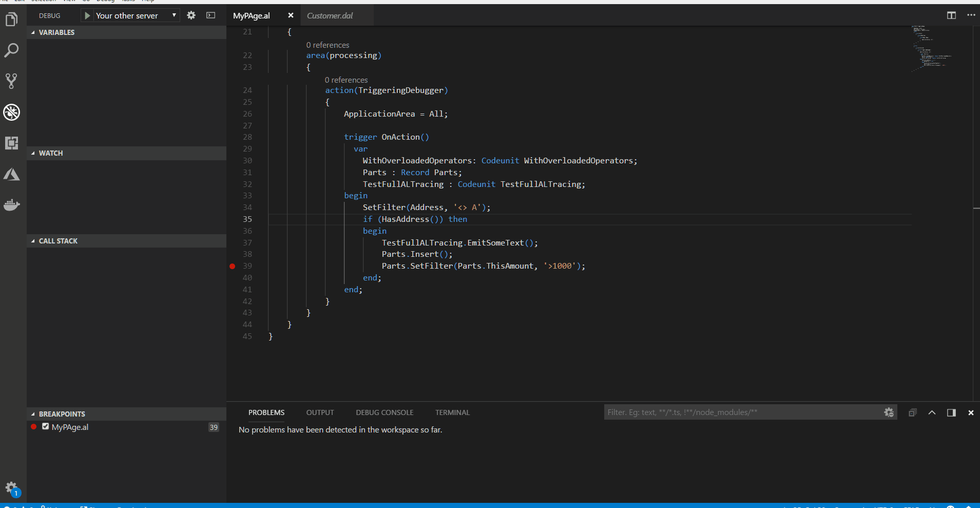Collapse the VARIABLES section
Viewport: 980px width, 508px height.
click(x=56, y=32)
